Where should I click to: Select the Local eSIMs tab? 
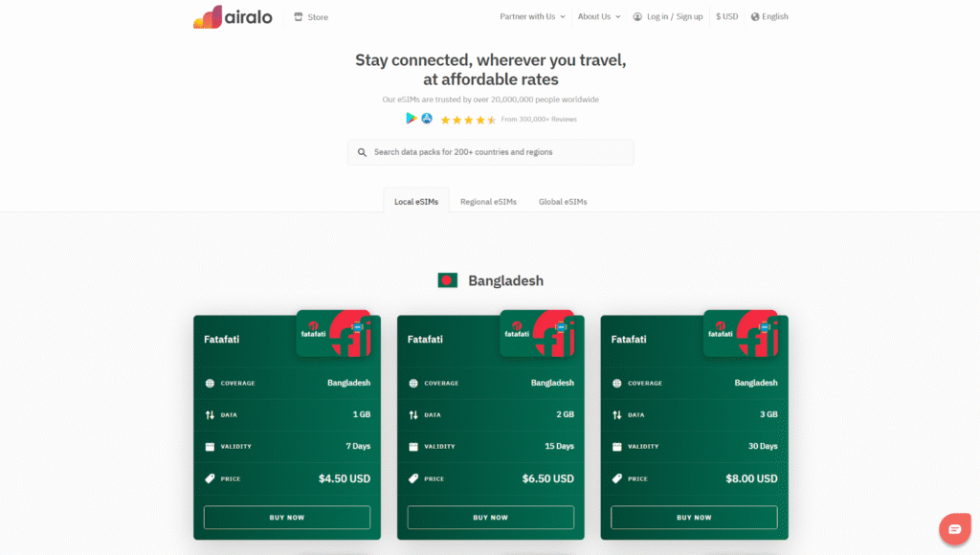tap(416, 201)
